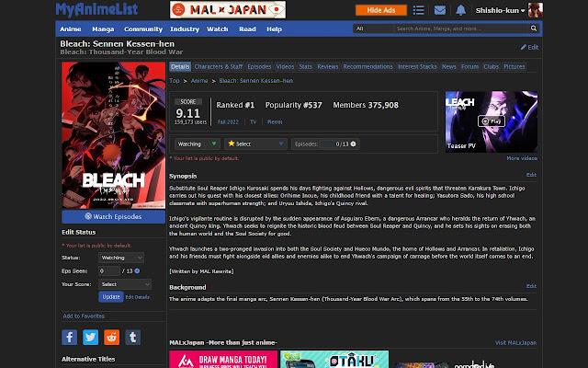Open the star Select score dropdown

[x=255, y=144]
